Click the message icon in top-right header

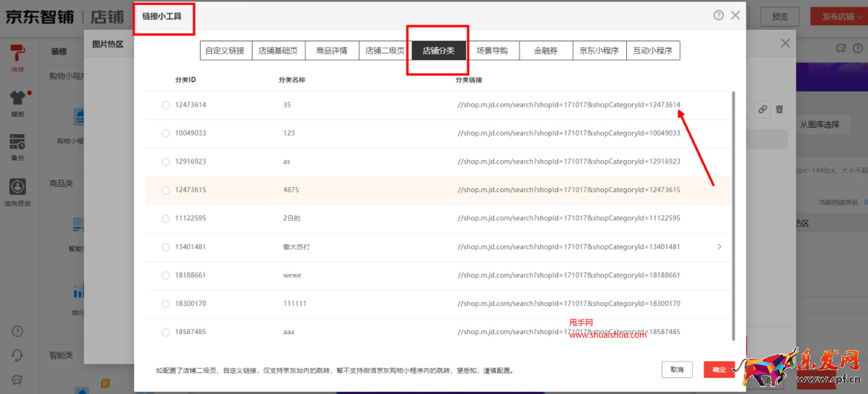coord(841,48)
